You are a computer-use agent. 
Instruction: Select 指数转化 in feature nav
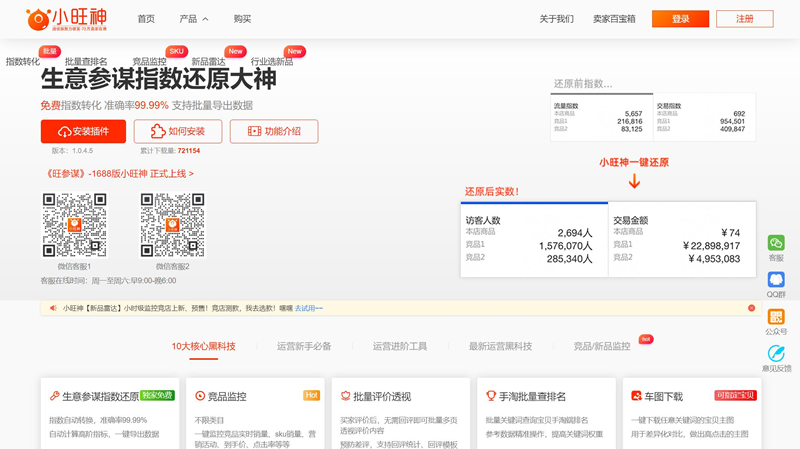[x=22, y=62]
